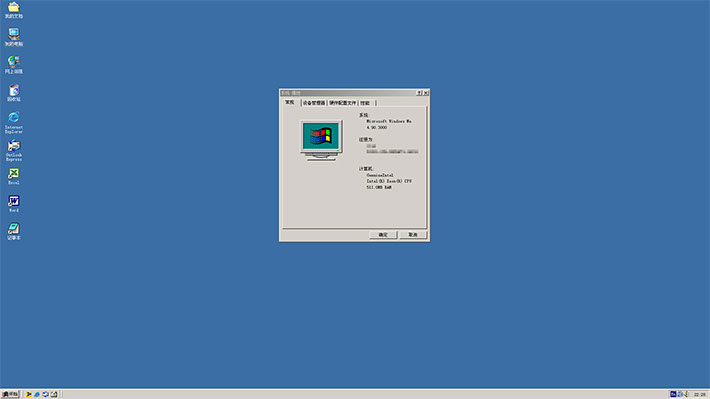This screenshot has width=710, height=399.
Task: Click the third quick launch icon on the taskbar
Action: (x=45, y=394)
